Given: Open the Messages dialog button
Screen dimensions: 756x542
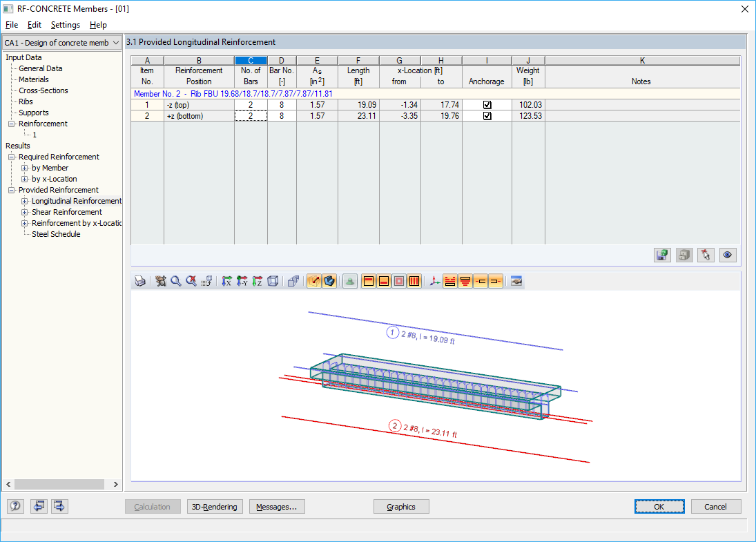Looking at the screenshot, I should [x=277, y=507].
